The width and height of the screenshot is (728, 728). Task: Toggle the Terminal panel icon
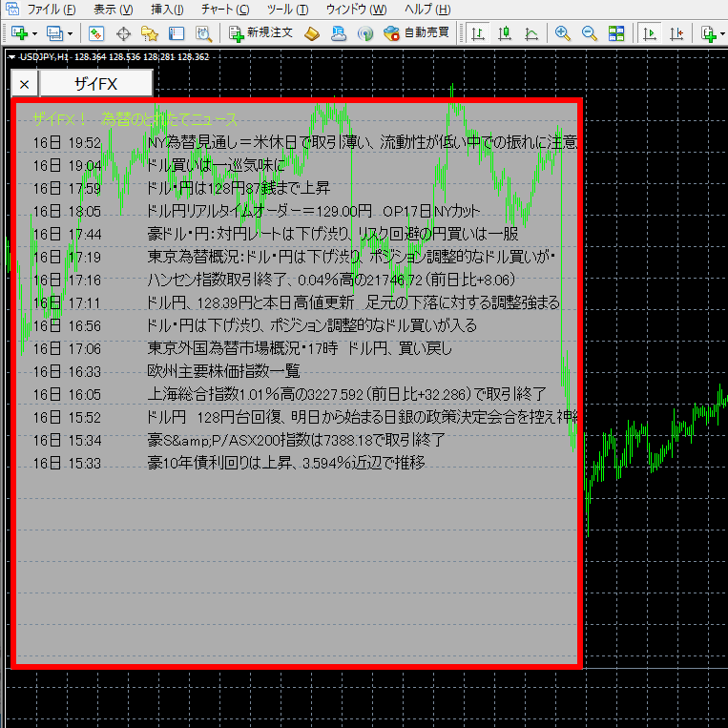tap(177, 33)
